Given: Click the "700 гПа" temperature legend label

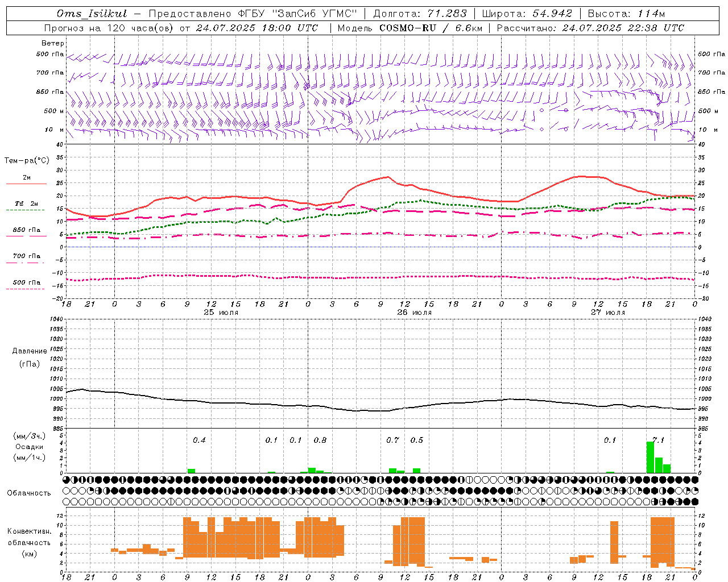Looking at the screenshot, I should [x=27, y=256].
